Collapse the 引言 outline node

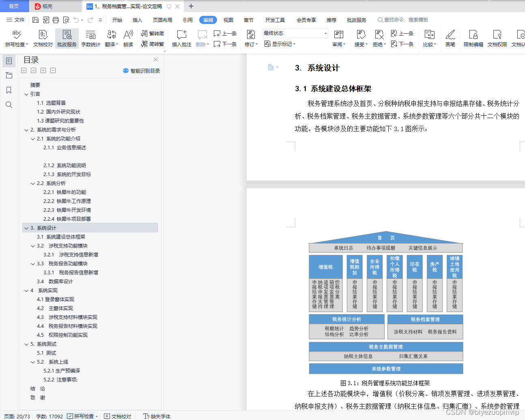[x=26, y=94]
